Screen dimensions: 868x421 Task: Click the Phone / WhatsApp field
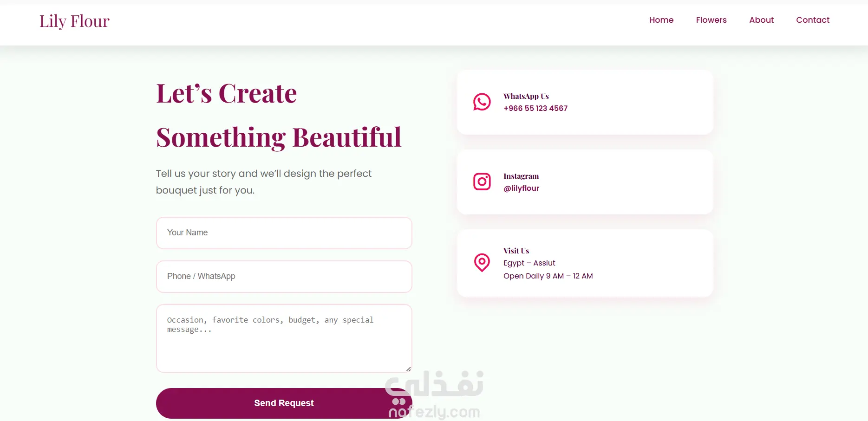coord(284,276)
